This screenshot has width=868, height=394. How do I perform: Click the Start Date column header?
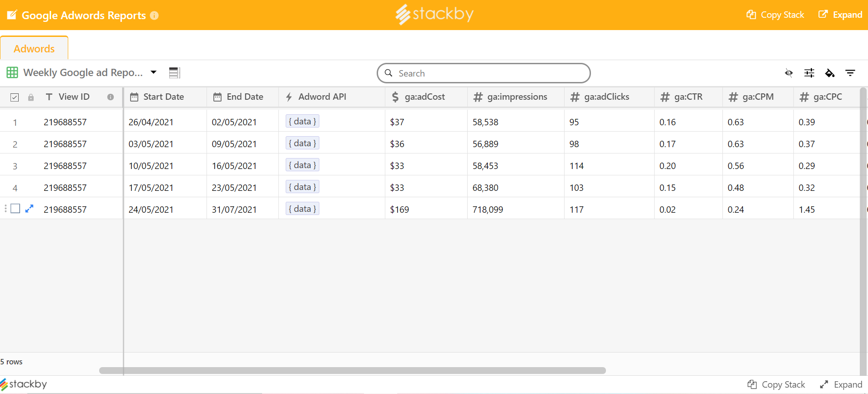point(165,97)
